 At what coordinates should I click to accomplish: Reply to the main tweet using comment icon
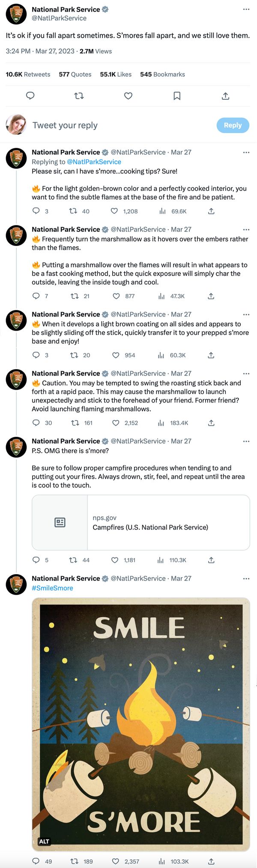(30, 96)
